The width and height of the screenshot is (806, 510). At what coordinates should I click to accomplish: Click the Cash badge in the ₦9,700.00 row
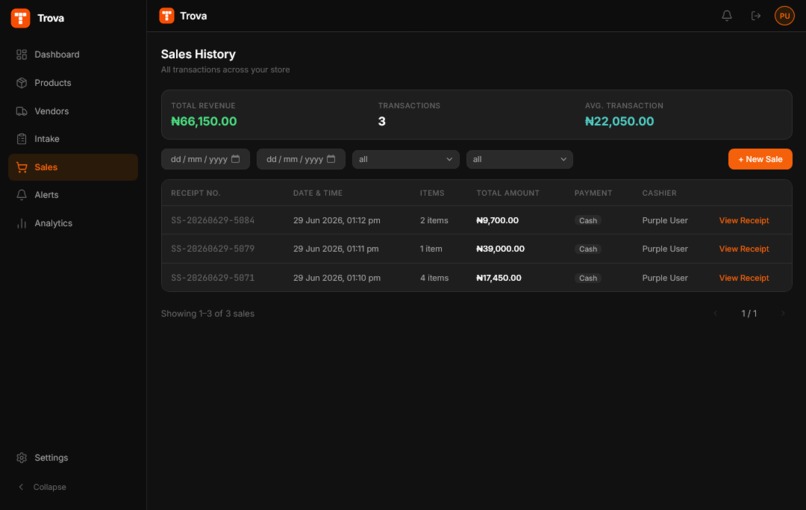click(x=588, y=220)
